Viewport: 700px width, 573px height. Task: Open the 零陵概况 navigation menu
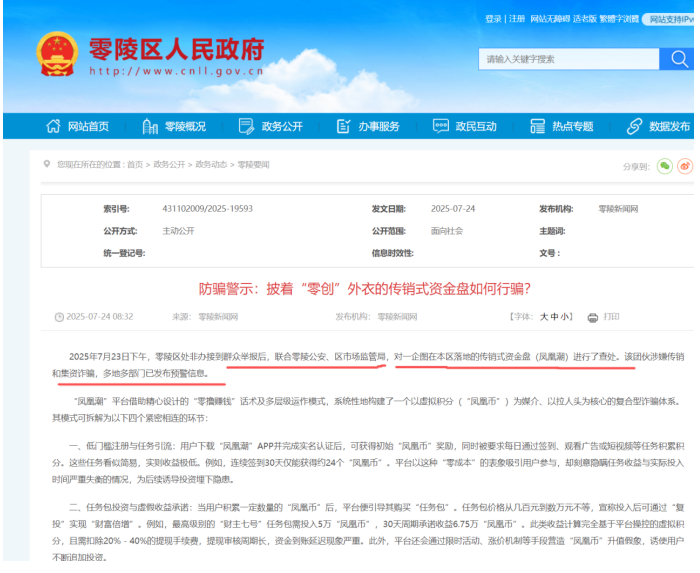[174, 127]
